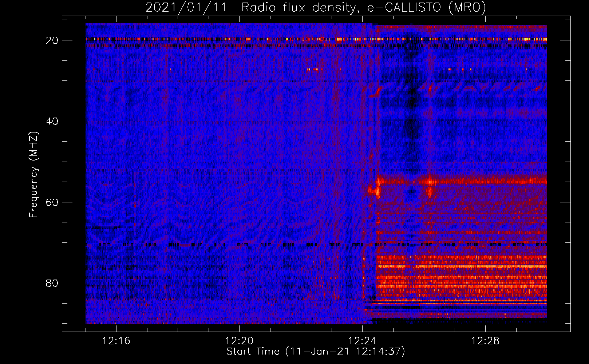Click the '12:20' time tick label
This screenshot has width=589, height=364.
coord(239,341)
